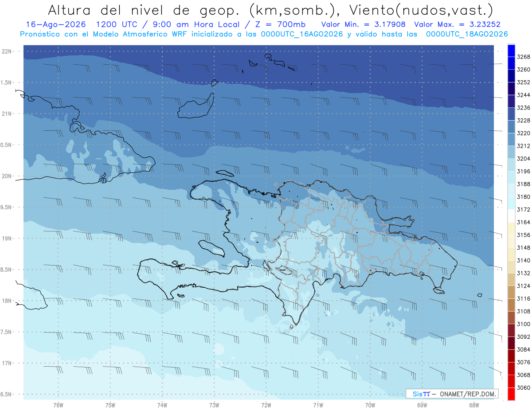Viewport: 532px width, 411px height.
Task: Click the 73W longitude axis label
Action: point(214,405)
